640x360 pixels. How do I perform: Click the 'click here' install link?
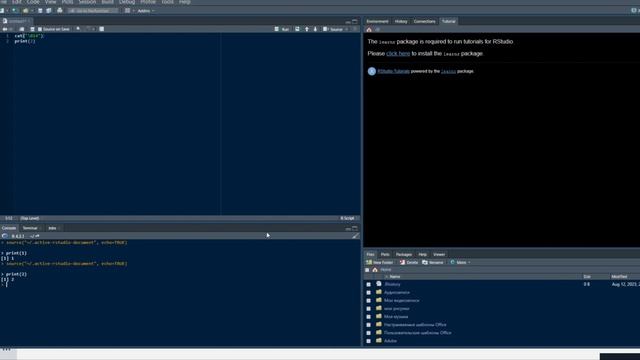[398, 53]
